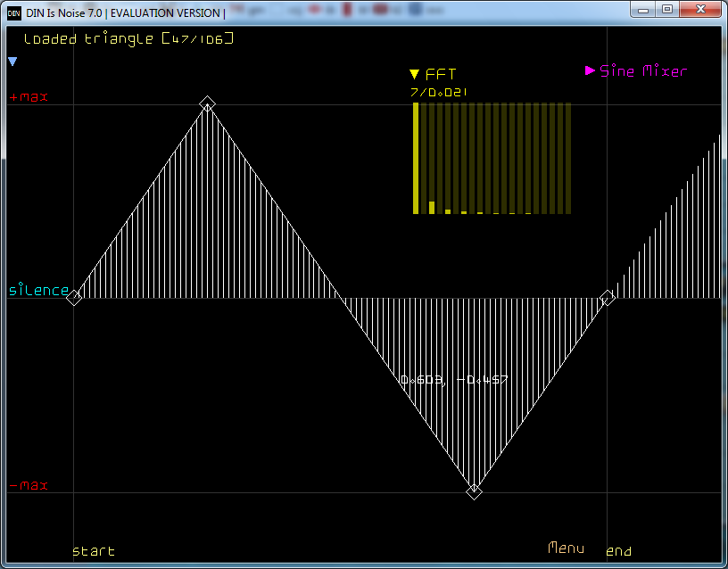Open the Menu button
This screenshot has width=728, height=569.
coord(567,548)
